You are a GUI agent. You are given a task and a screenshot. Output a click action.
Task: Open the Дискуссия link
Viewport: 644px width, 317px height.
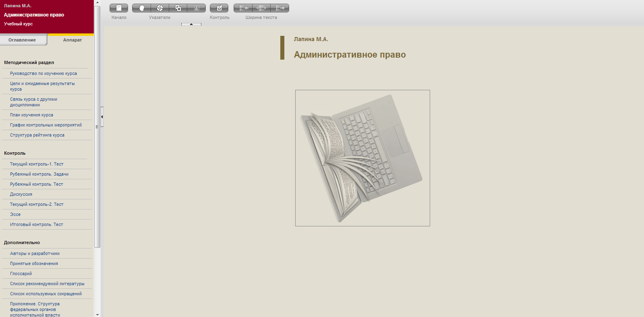21,194
